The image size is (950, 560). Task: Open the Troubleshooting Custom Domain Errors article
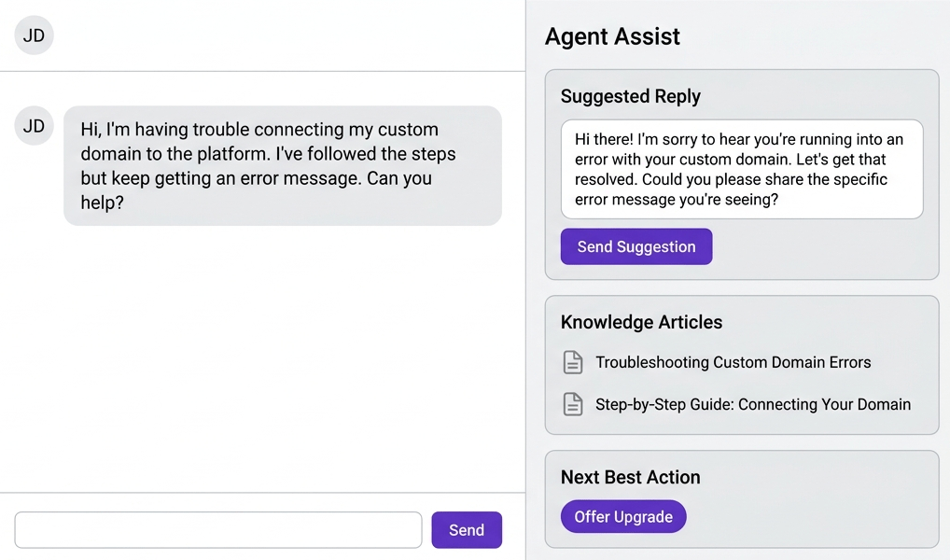click(x=733, y=362)
